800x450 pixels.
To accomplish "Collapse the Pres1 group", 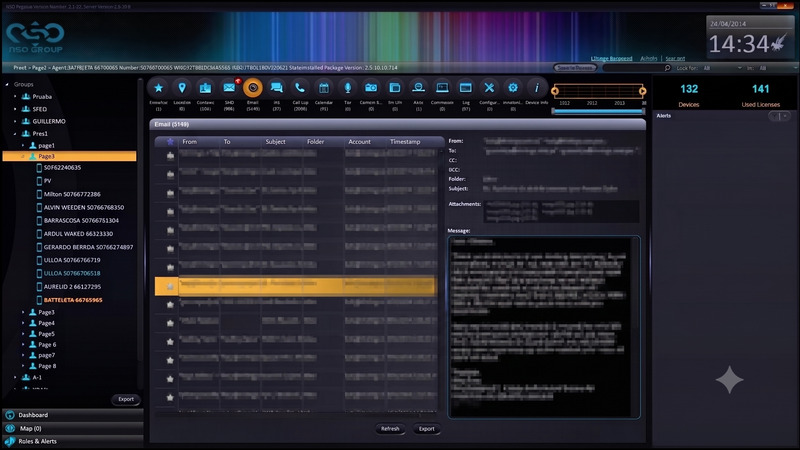I will click(x=15, y=134).
